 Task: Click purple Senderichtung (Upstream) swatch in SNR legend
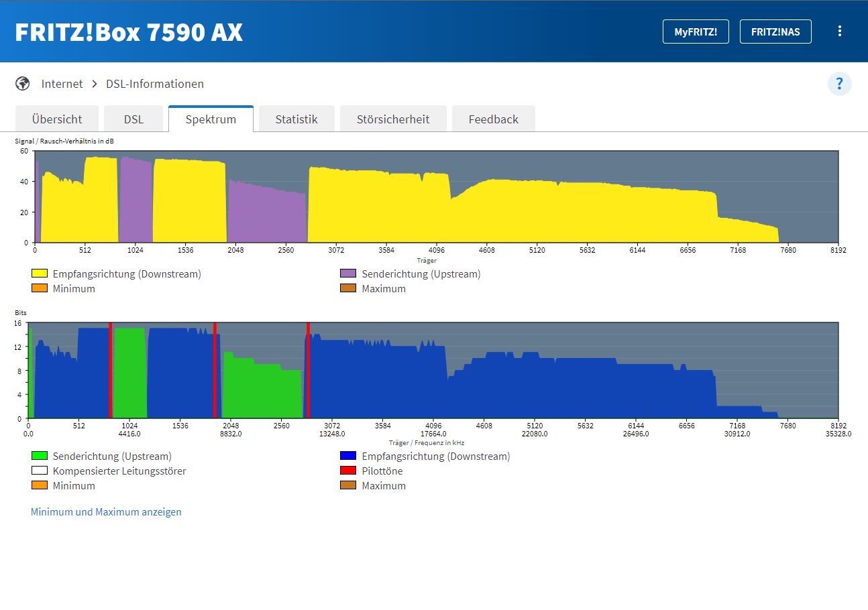348,273
